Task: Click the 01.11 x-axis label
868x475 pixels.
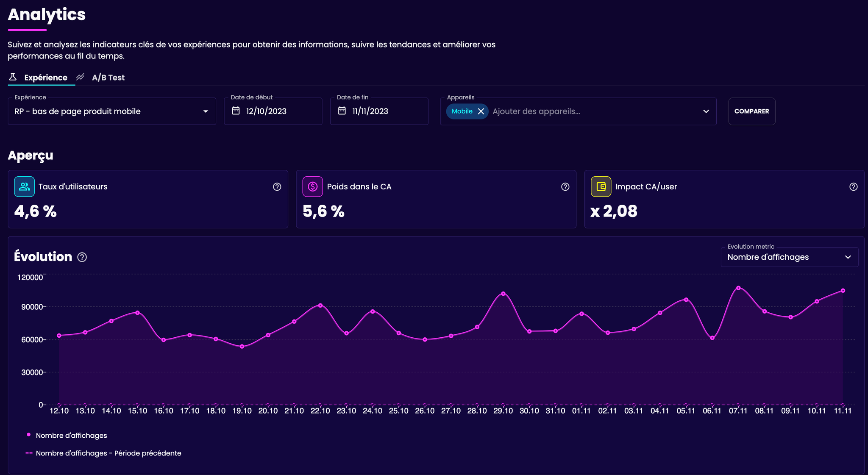Action: [581, 411]
